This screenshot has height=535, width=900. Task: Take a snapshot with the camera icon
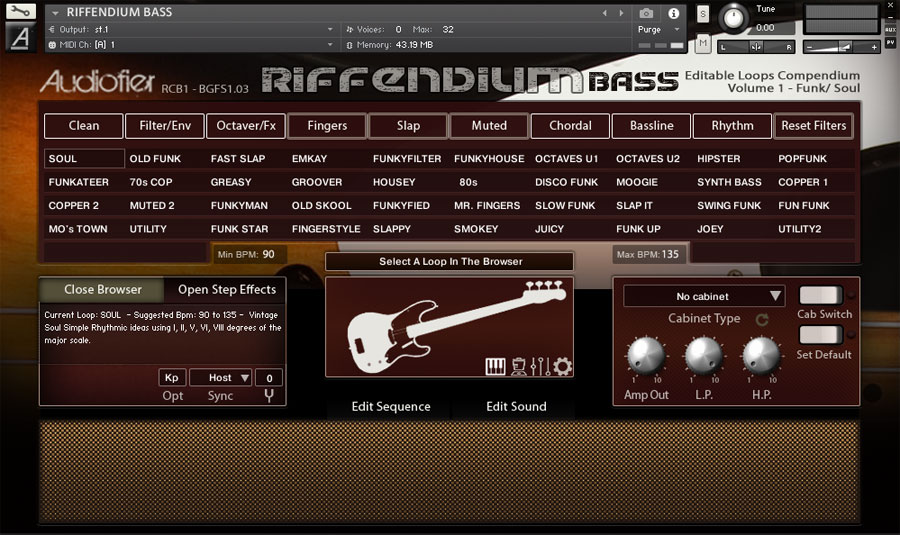[646, 13]
